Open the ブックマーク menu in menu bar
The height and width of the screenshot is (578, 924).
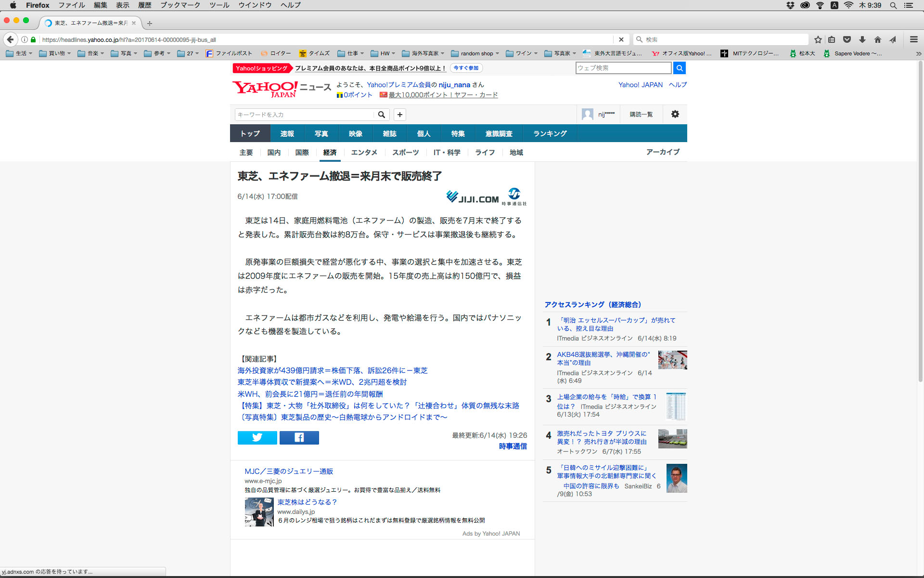180,5
